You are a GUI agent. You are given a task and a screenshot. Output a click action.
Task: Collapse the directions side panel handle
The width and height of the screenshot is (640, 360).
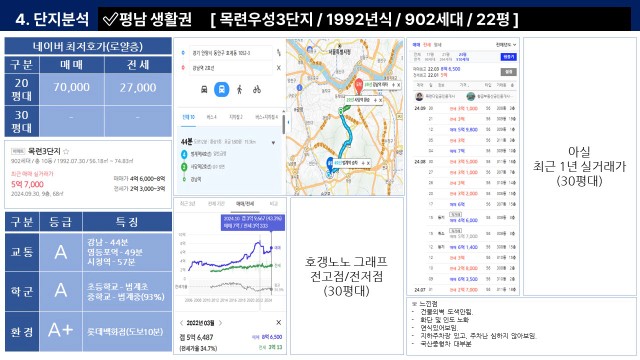(x=289, y=122)
